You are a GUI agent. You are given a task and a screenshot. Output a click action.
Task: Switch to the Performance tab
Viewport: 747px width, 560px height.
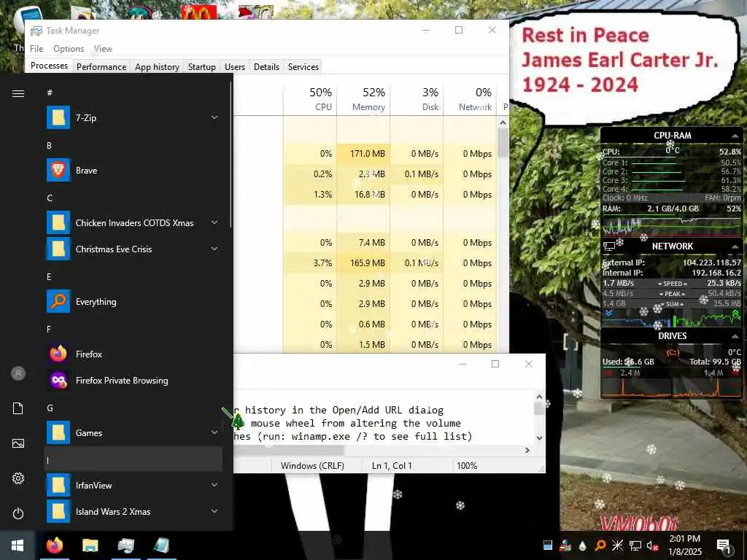pos(101,66)
